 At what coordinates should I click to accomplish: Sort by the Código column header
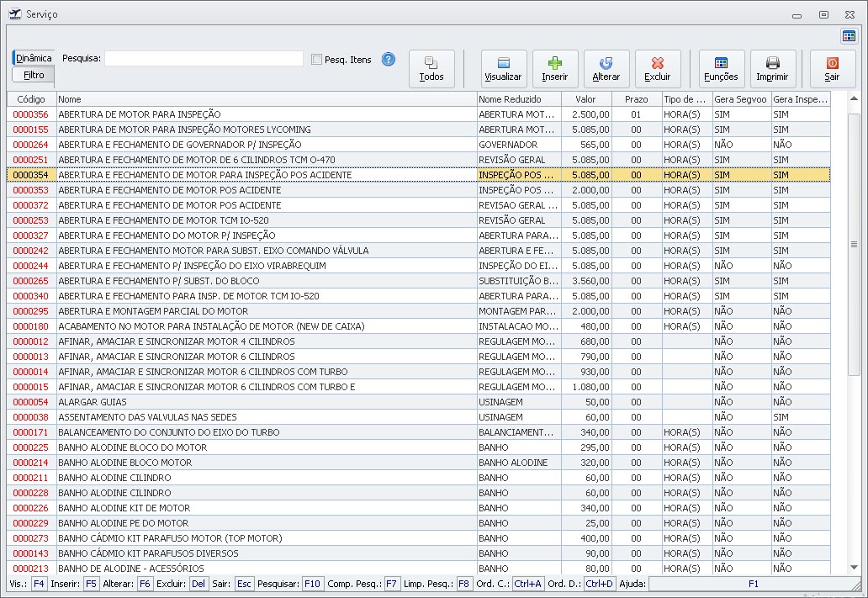point(31,99)
